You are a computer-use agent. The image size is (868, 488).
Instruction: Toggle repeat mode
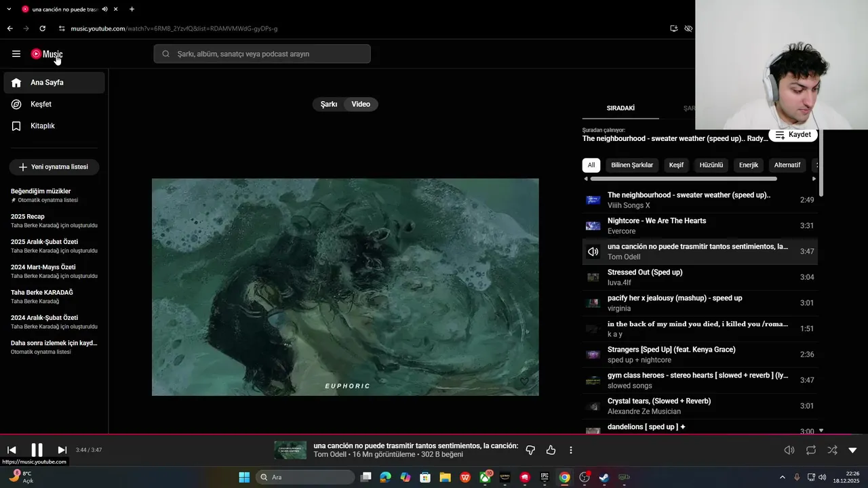click(x=811, y=450)
